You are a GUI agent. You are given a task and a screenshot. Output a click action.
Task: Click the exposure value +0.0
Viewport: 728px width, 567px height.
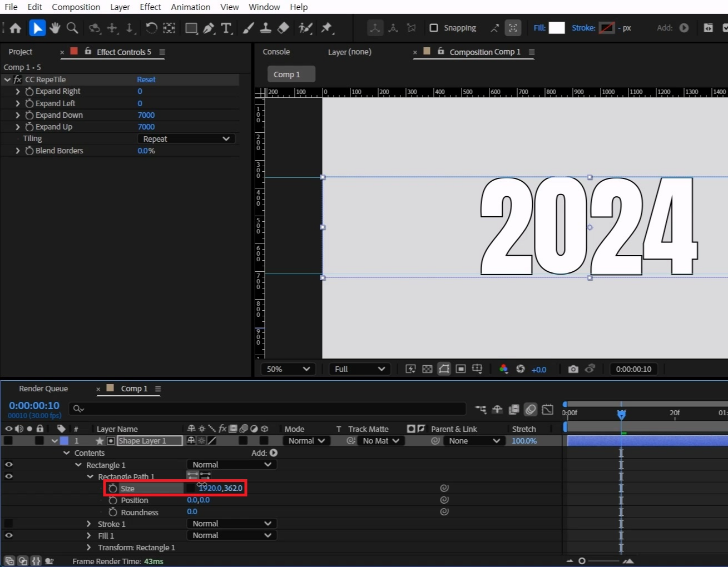pos(539,369)
